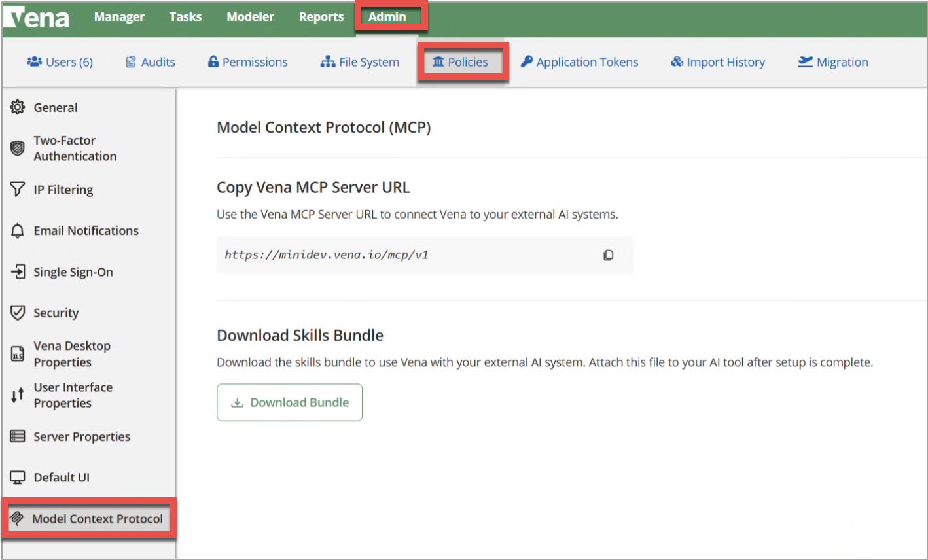The width and height of the screenshot is (928, 560).
Task: Click the Policies building icon
Action: click(438, 61)
